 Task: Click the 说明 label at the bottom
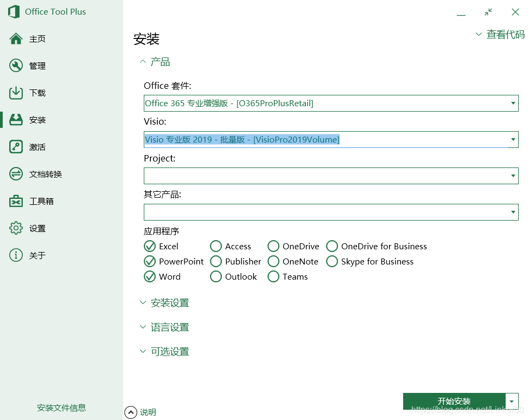point(148,412)
